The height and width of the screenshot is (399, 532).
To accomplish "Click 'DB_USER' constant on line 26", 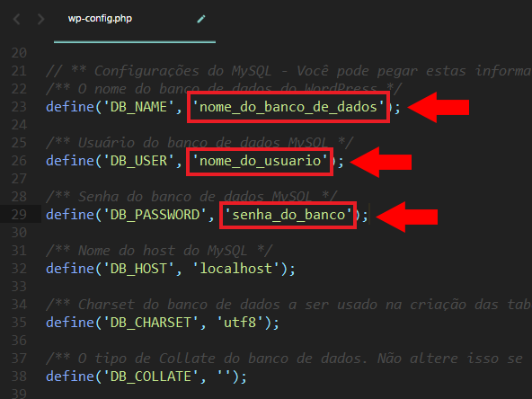I will (138, 161).
